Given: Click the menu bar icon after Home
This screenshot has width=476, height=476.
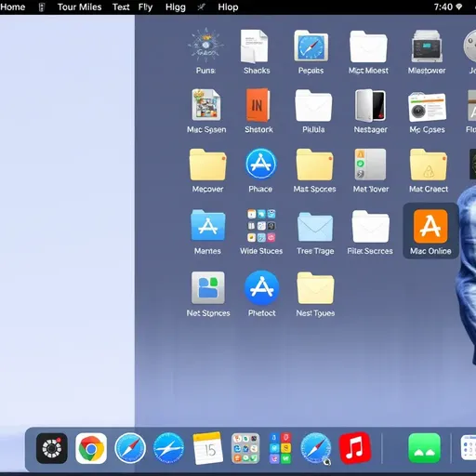Looking at the screenshot, I should [x=42, y=7].
